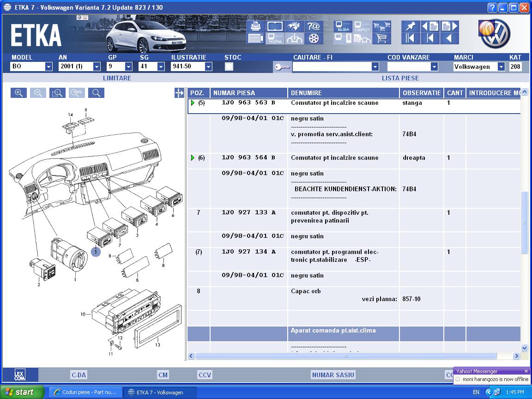Screen dimensions: 532x399
Task: Click the POZ. column header
Action: tap(199, 93)
